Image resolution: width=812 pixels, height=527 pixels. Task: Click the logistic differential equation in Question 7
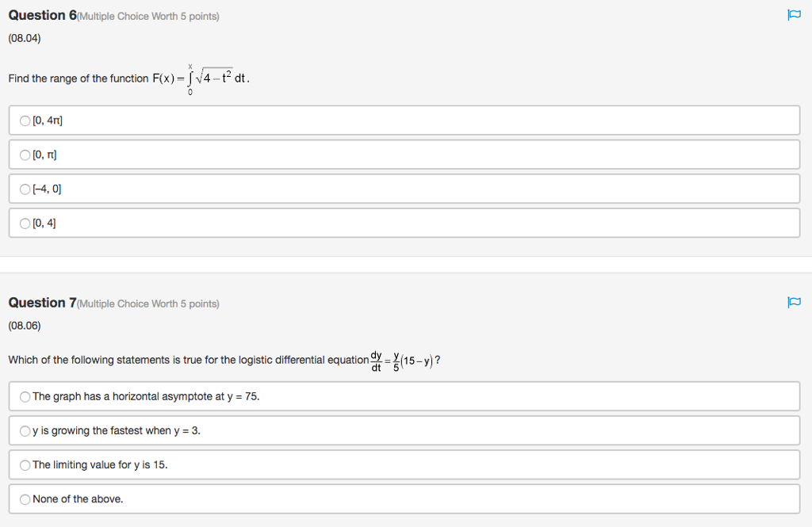(x=400, y=359)
